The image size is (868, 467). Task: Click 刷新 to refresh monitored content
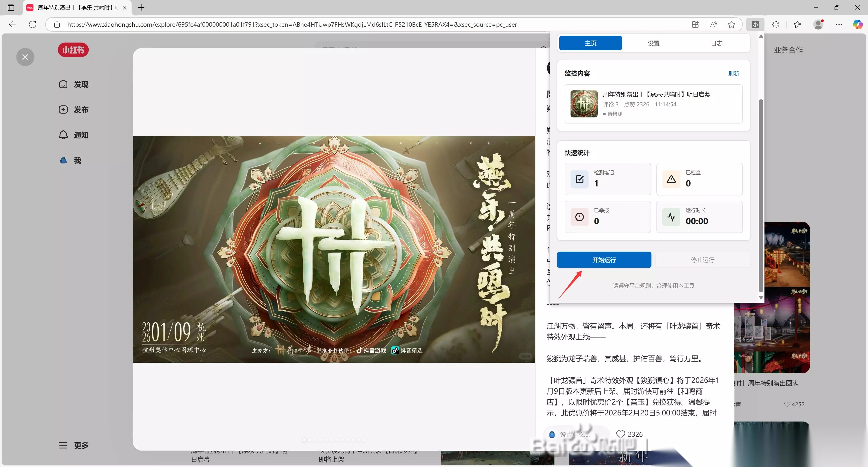pos(734,74)
